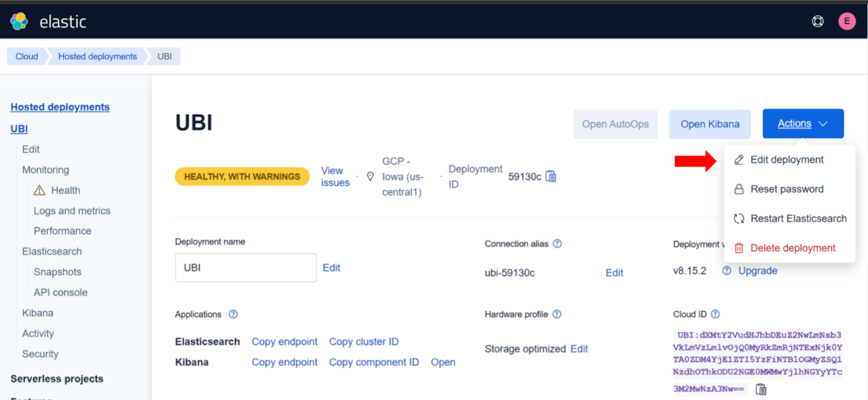The height and width of the screenshot is (400, 868).
Task: Open Health in the sidebar
Action: pos(66,190)
